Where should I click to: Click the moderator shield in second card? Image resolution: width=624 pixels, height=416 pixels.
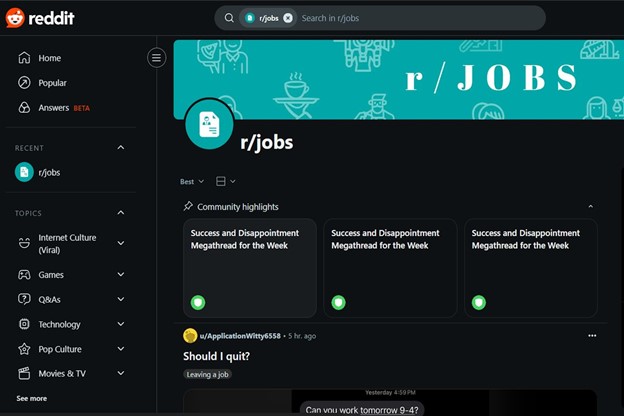tap(339, 303)
